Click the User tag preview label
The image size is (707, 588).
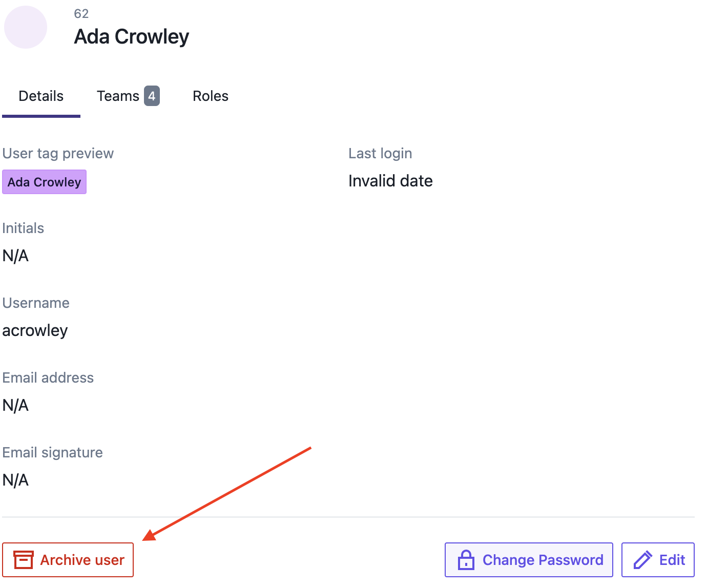pos(58,154)
